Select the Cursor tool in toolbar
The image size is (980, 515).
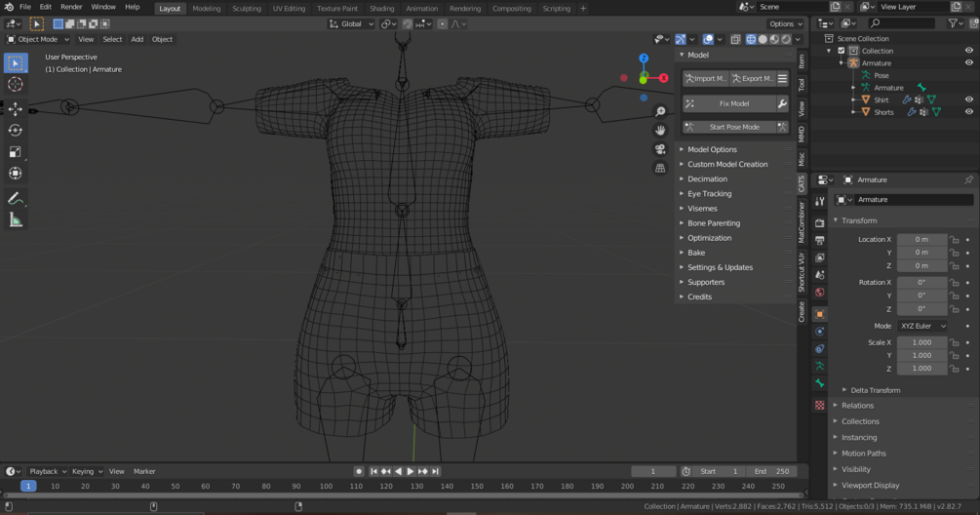16,85
